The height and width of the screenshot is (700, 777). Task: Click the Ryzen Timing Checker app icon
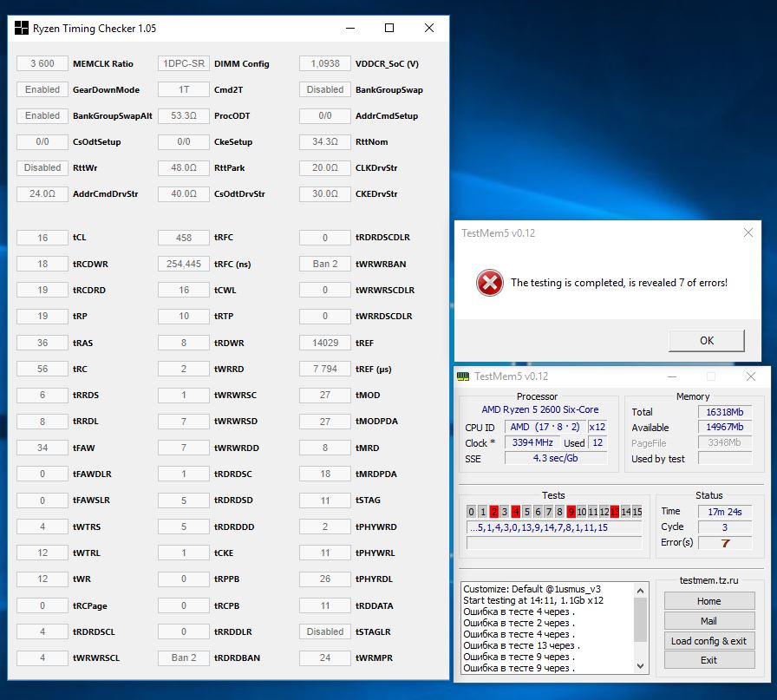point(22,29)
